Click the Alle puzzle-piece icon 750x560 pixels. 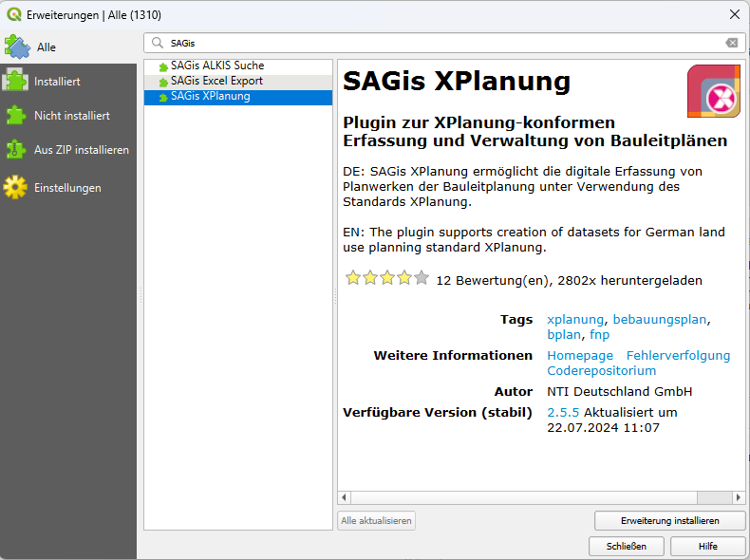17,47
